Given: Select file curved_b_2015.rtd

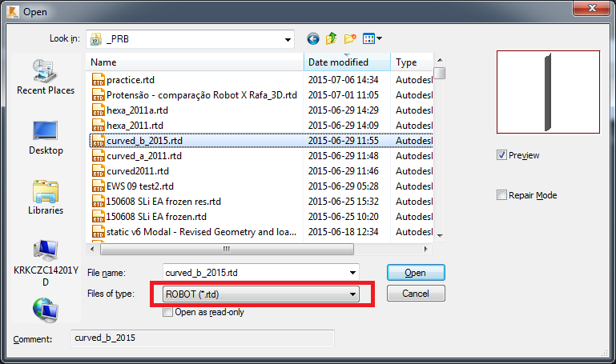Looking at the screenshot, I should 144,141.
